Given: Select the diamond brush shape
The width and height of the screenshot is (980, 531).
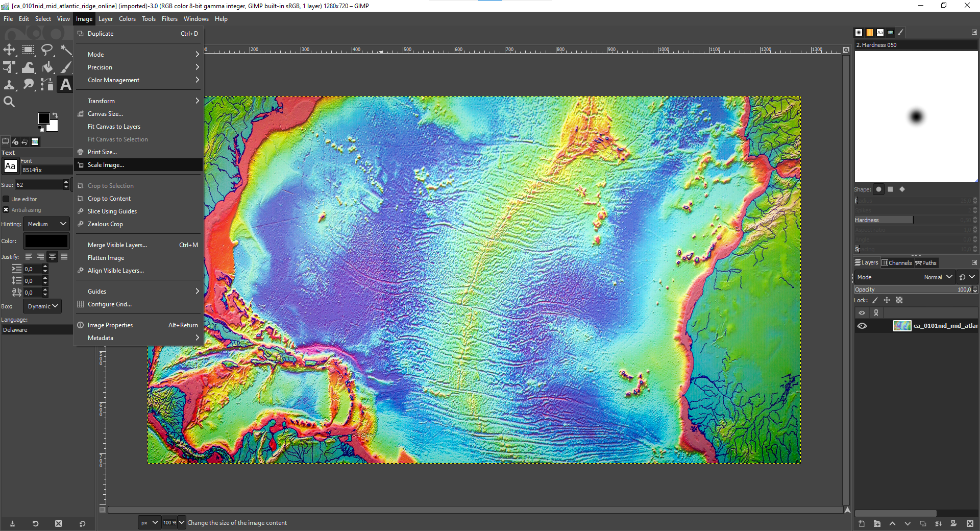Looking at the screenshot, I should (902, 189).
